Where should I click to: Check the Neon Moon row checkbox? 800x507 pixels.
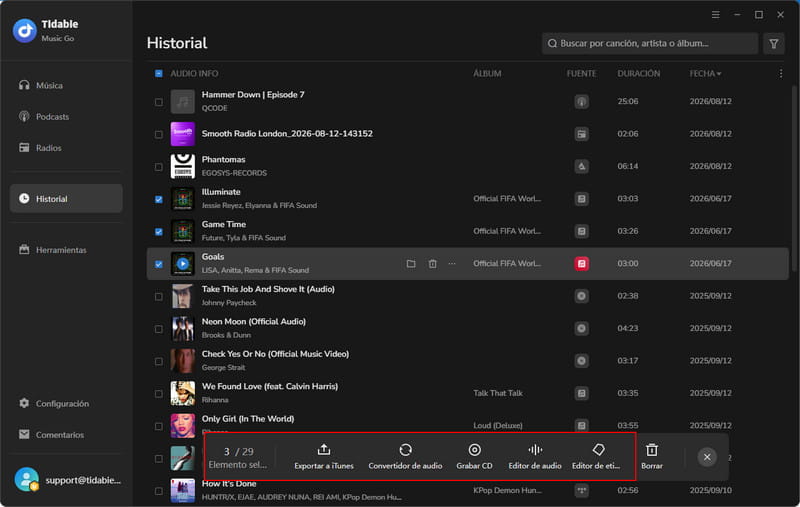[x=159, y=328]
